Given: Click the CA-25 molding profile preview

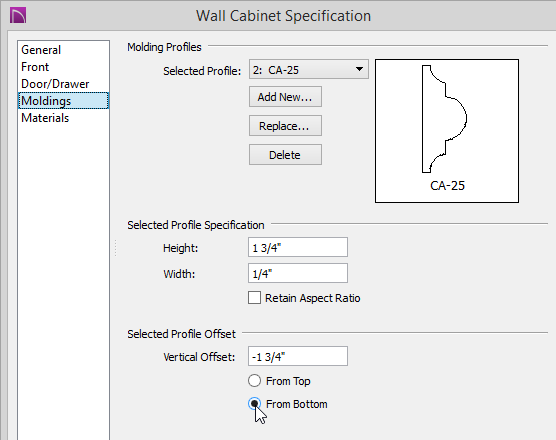Looking at the screenshot, I should tap(447, 131).
